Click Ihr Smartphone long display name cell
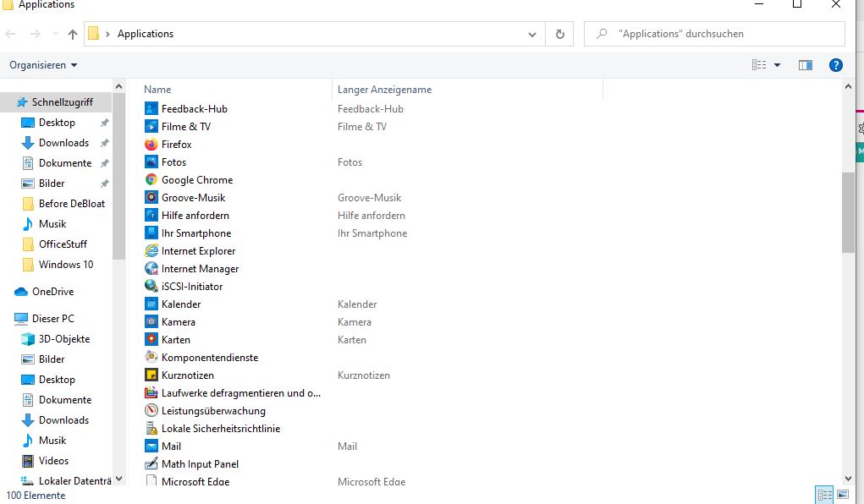The width and height of the screenshot is (864, 504). click(x=372, y=233)
